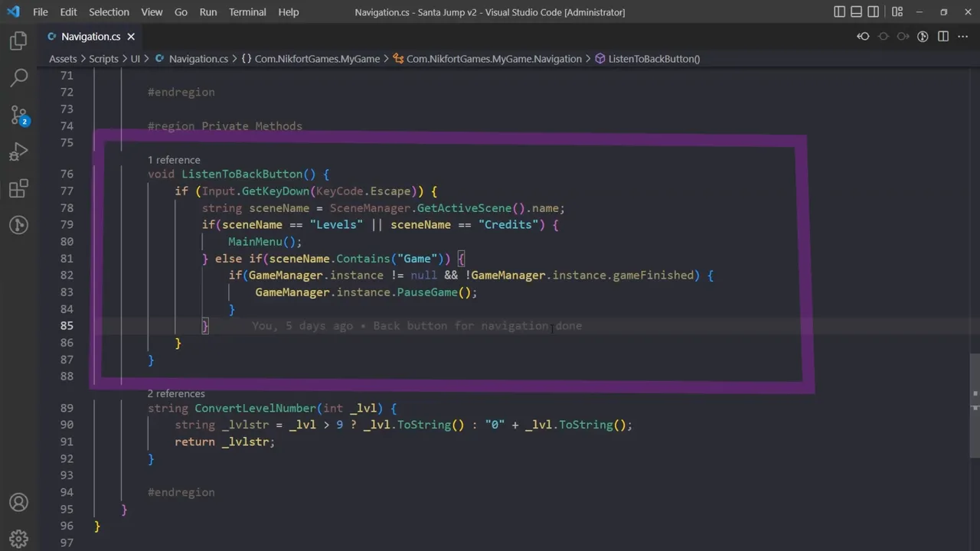Open the File menu
This screenshot has width=980, height=551.
tap(41, 12)
